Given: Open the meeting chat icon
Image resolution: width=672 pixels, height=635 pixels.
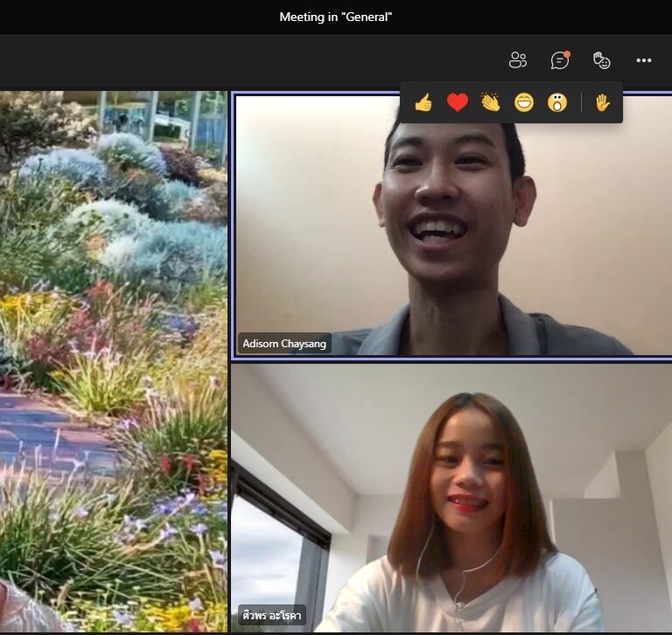Looking at the screenshot, I should pos(560,60).
